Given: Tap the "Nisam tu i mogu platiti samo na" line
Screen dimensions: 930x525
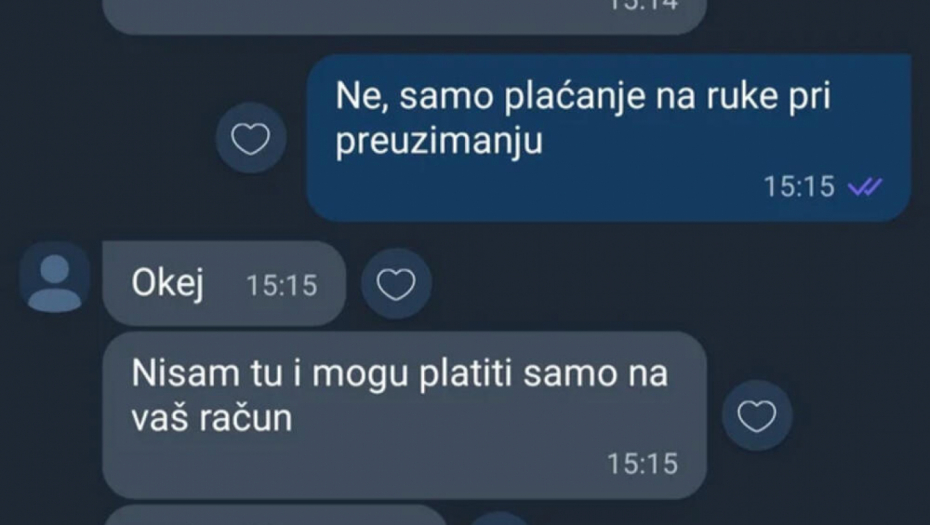Looking at the screenshot, I should coord(400,374).
